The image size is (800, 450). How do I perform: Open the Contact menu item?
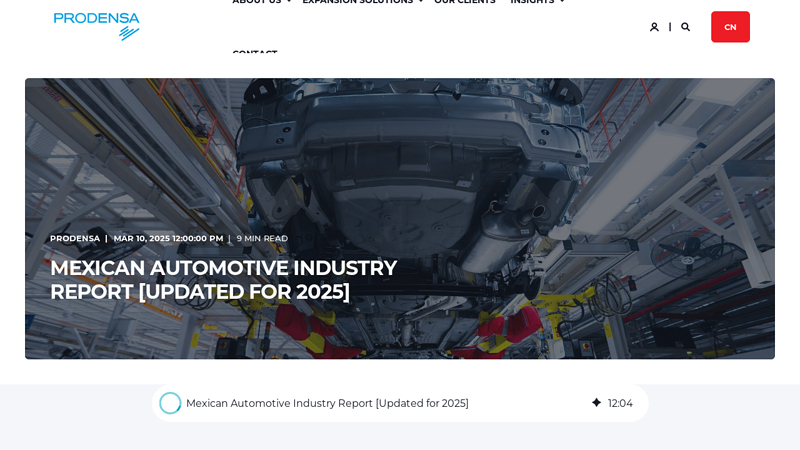tap(255, 52)
